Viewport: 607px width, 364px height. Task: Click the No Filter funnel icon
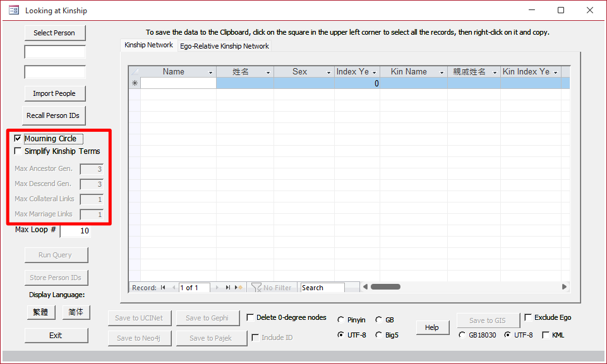point(256,288)
